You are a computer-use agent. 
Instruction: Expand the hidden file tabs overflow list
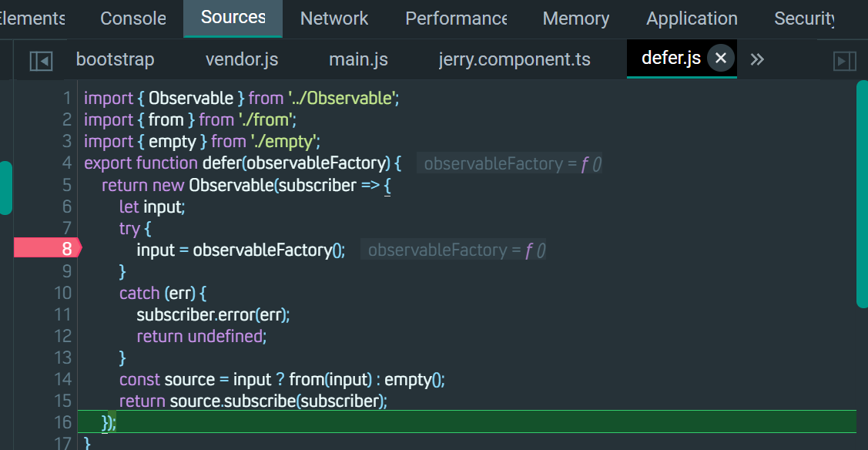pyautogui.click(x=757, y=59)
